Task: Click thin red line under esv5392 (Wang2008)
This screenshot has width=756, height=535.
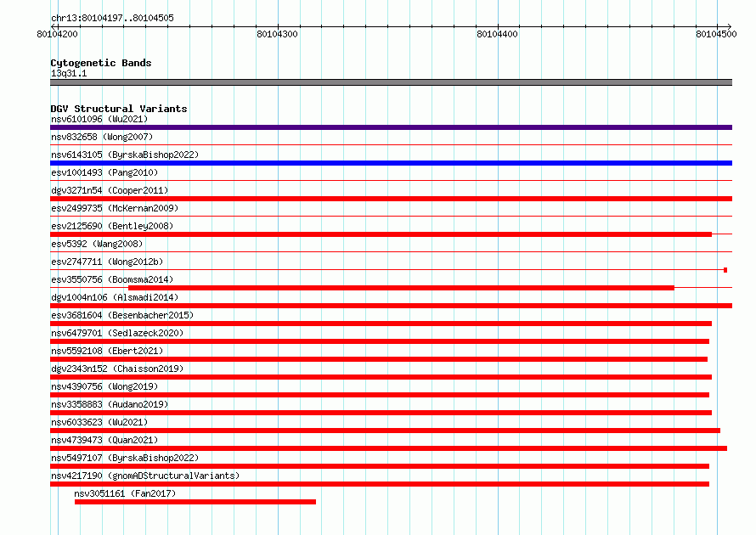Action: pyautogui.click(x=391, y=251)
